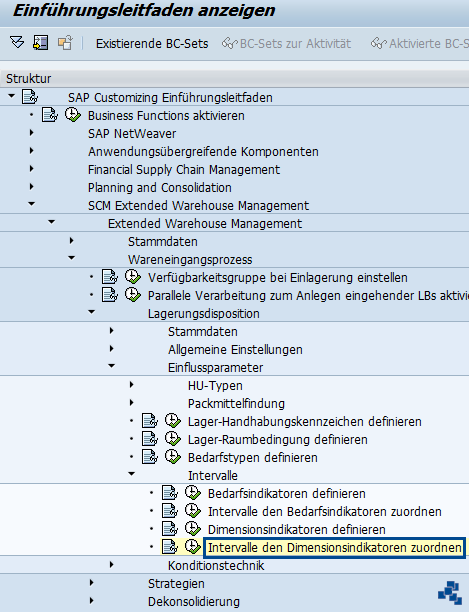Open documentation icon for SAP Customizing Einführungsleitfaden
469x612 pixels.
tap(30, 97)
